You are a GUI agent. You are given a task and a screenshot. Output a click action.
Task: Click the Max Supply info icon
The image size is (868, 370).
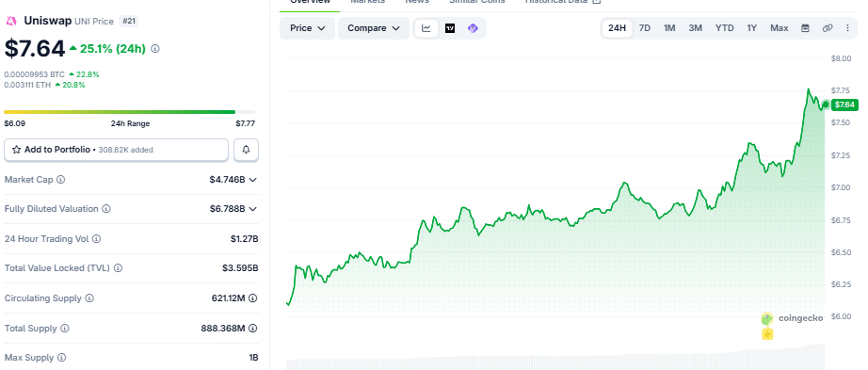tap(61, 358)
